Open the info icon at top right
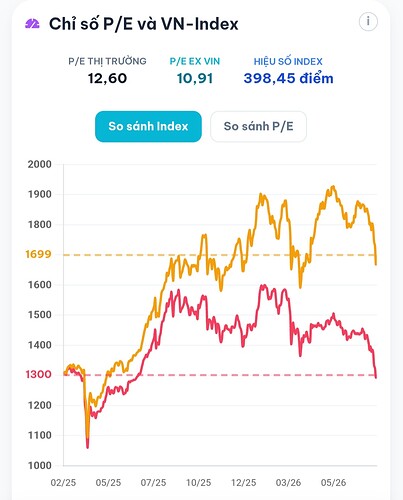The width and height of the screenshot is (403, 500). pos(368,22)
